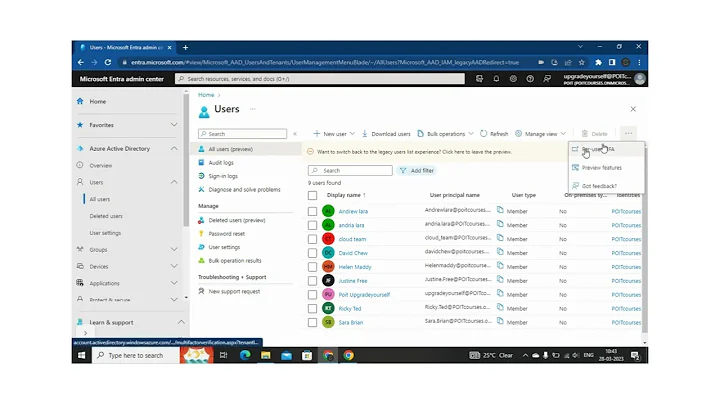
Task: Click Justine Free's avatar icon
Action: point(328,281)
